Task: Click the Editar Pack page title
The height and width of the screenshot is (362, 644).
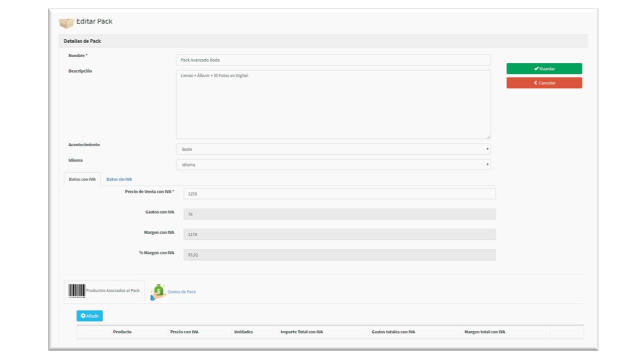Action: tap(94, 22)
